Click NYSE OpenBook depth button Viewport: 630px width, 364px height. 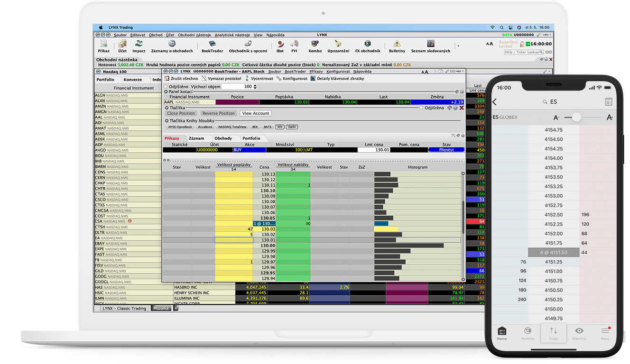(x=180, y=127)
